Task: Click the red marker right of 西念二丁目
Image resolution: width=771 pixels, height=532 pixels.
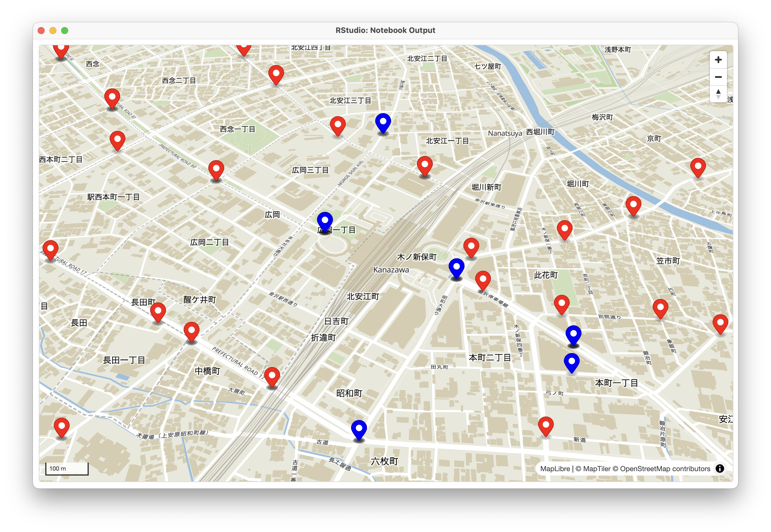Action: (276, 75)
